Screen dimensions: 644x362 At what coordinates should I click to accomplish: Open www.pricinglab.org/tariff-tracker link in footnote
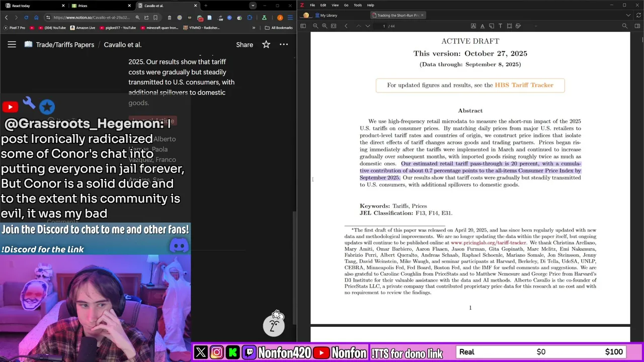point(488,243)
